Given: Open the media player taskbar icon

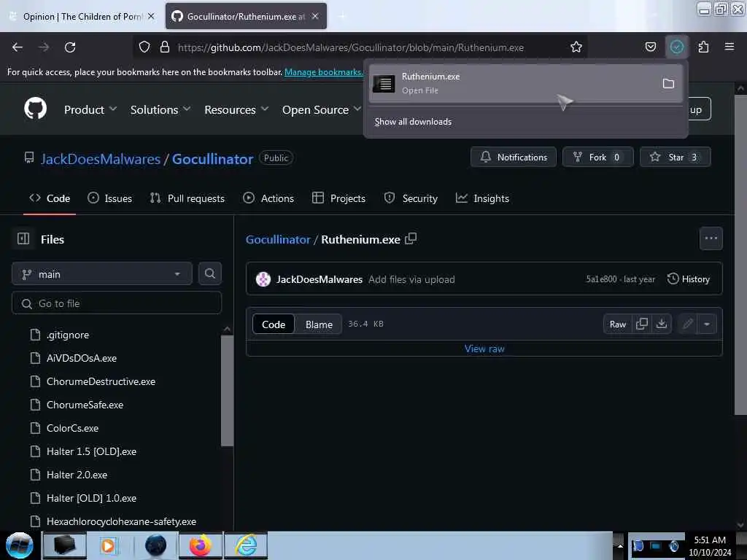Looking at the screenshot, I should pyautogui.click(x=109, y=545).
